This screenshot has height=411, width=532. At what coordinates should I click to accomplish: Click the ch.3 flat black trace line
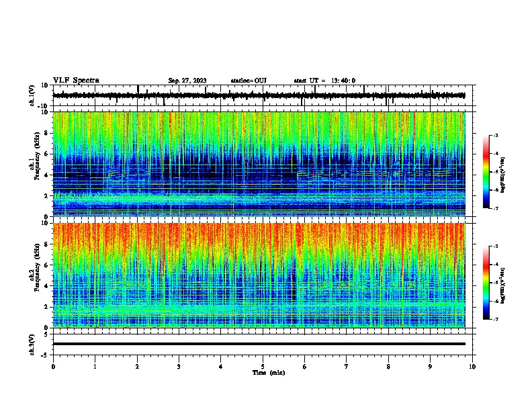point(259,344)
